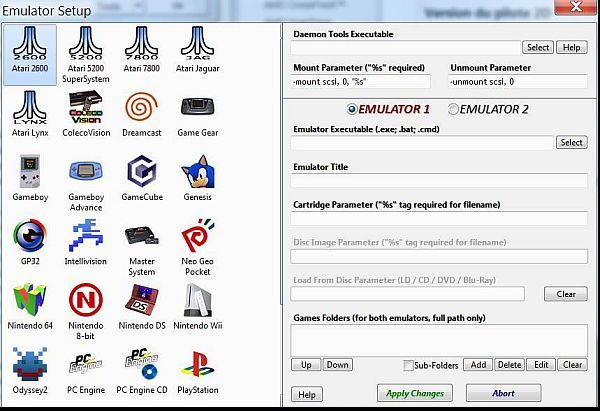Add a games folder

point(478,365)
